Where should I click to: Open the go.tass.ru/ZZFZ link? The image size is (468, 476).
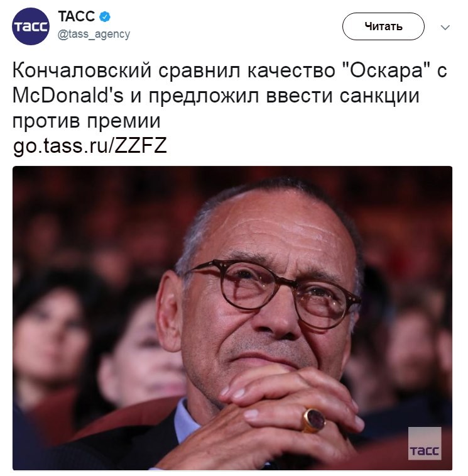(90, 146)
